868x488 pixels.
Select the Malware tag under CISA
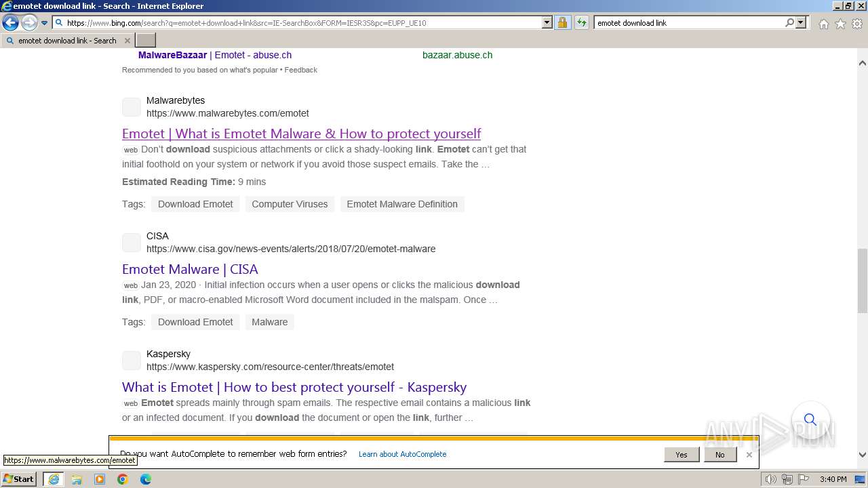point(269,322)
